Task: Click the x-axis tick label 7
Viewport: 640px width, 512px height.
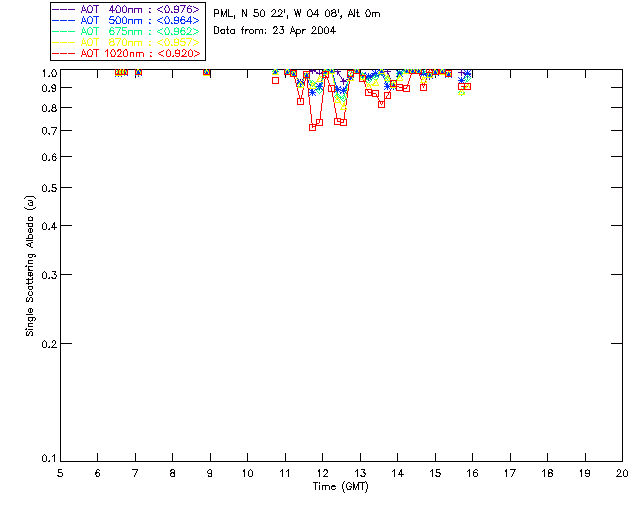Action: 135,473
